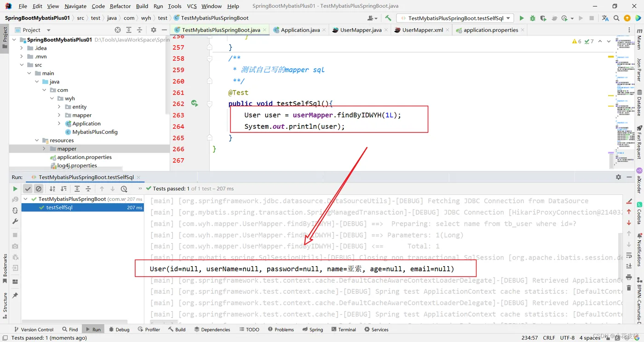Open the wrench settings icon in Run panel
This screenshot has height=342, width=644.
click(x=15, y=221)
